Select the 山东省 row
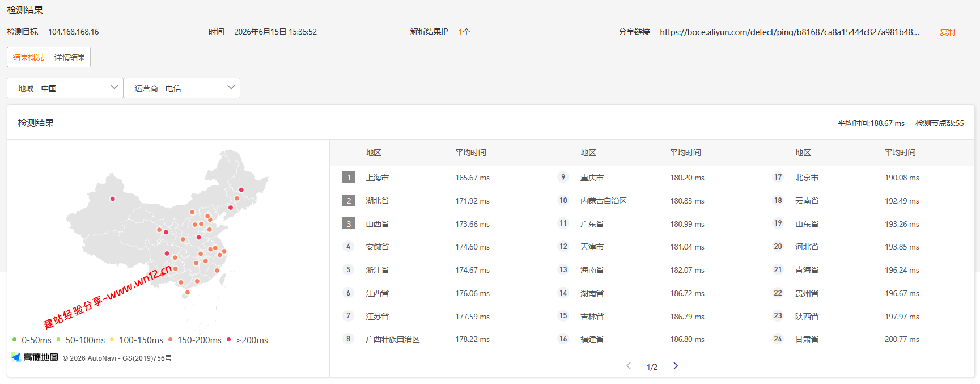Viewport: 980px width, 384px height. click(867, 224)
